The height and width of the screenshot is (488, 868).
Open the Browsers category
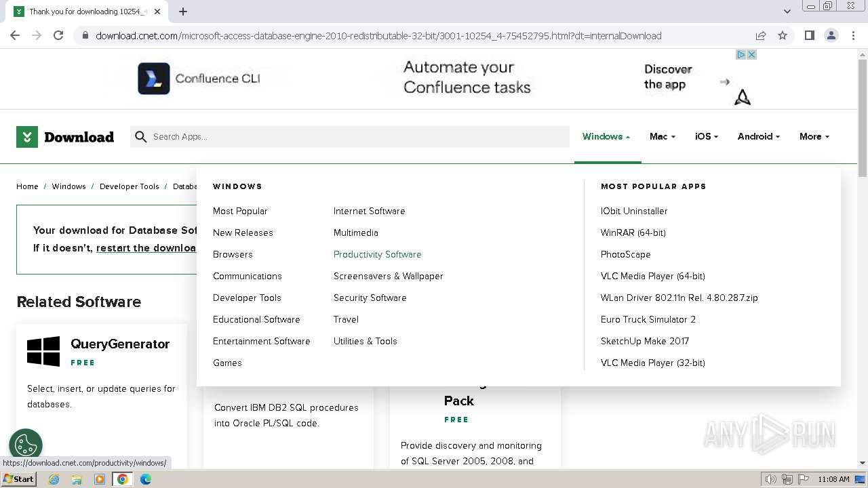233,255
